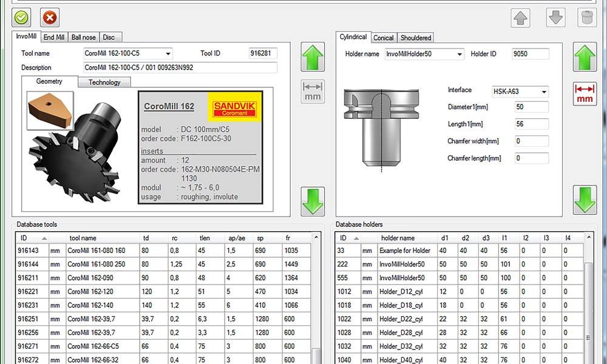Sort tools table by ID column

pos(33,238)
